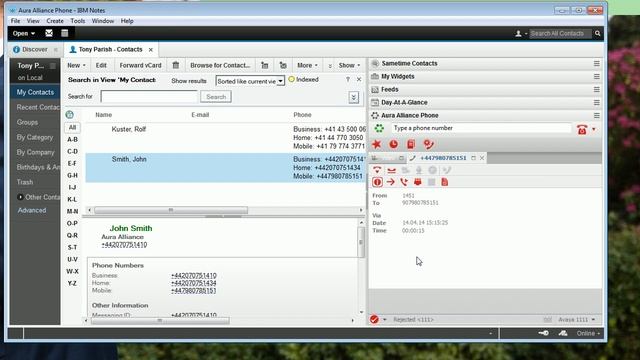Open the Tools menu
Screen dimensions: 640x360
(78, 21)
